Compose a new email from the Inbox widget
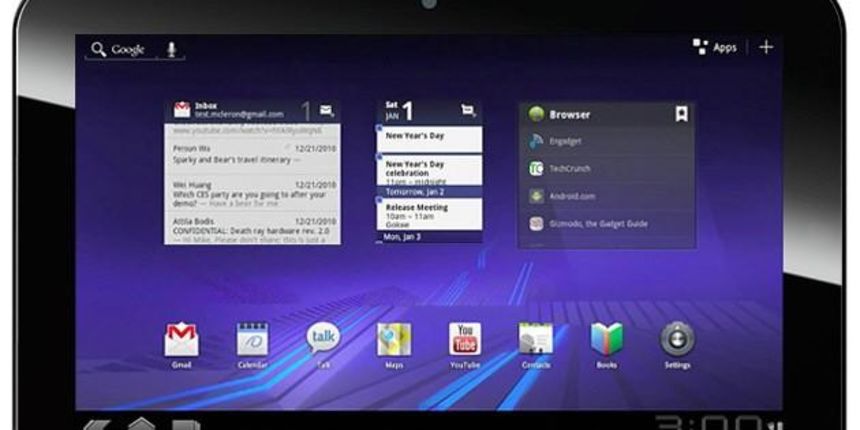The width and height of the screenshot is (860, 430). [x=327, y=111]
